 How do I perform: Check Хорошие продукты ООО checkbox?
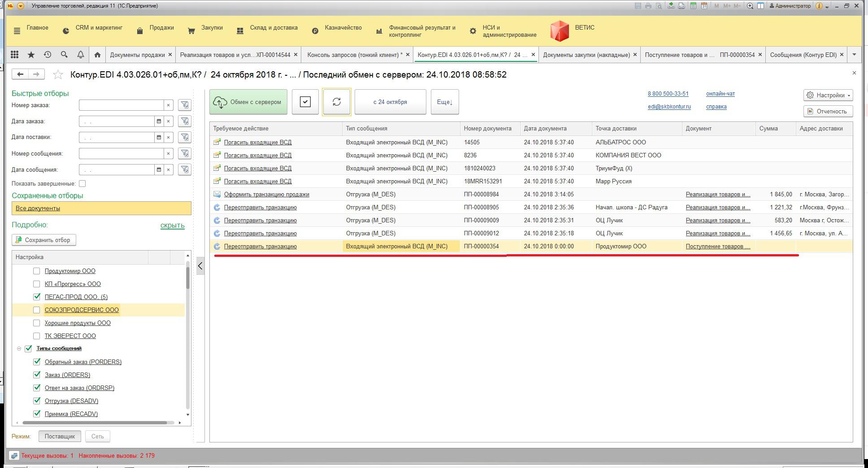tap(37, 323)
